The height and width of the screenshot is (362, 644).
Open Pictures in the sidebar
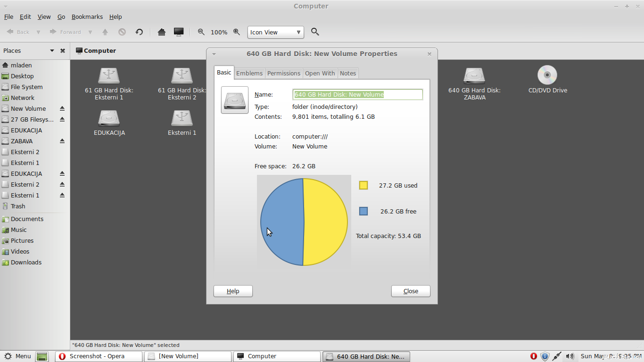(22, 241)
